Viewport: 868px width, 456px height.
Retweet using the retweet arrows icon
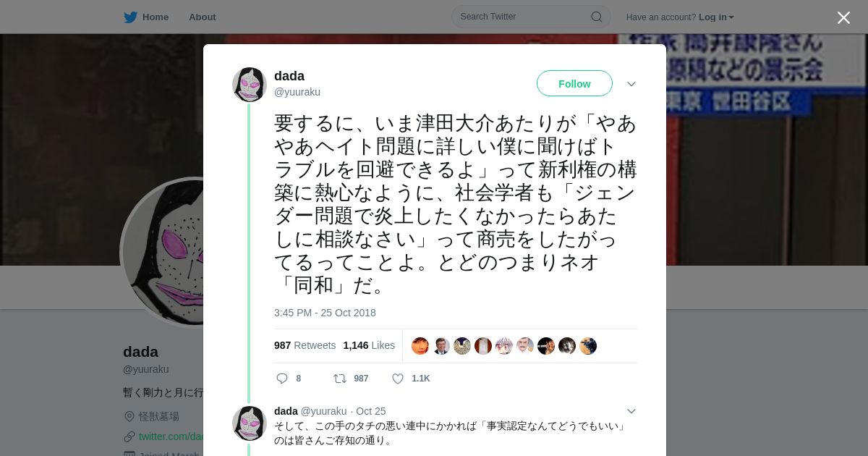(339, 379)
